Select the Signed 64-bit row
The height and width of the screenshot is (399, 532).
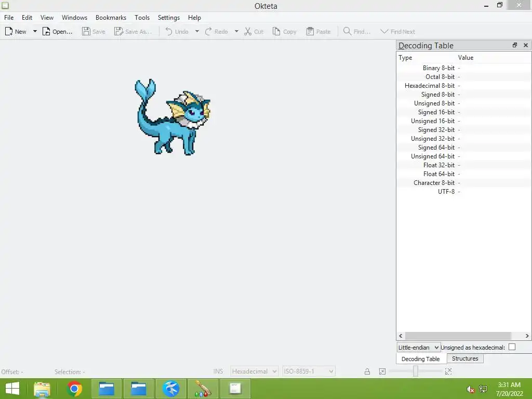click(x=464, y=147)
